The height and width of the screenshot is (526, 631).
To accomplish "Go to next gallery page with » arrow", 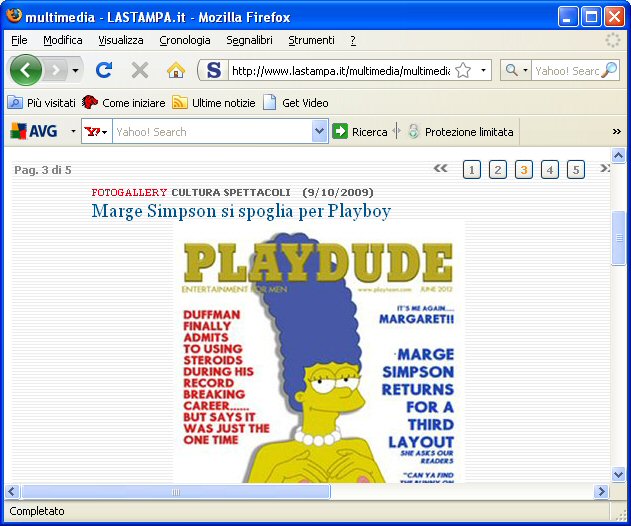I will click(604, 168).
